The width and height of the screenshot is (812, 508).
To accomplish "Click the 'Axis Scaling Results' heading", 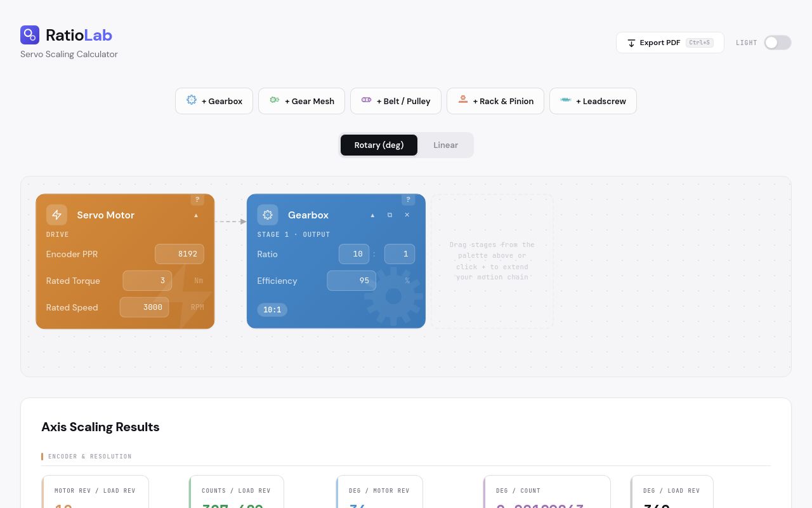I will 100,427.
